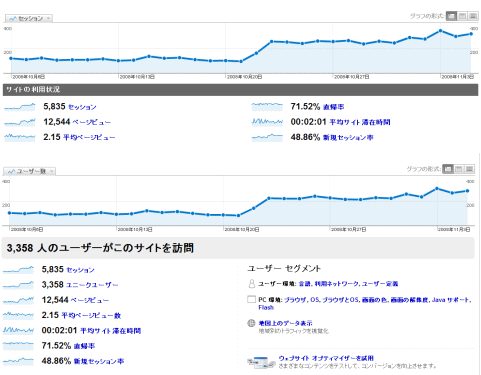
Task: Click the sparkline beside 71.52% 直帰率 in the visitor overview
Action: [x=18, y=346]
